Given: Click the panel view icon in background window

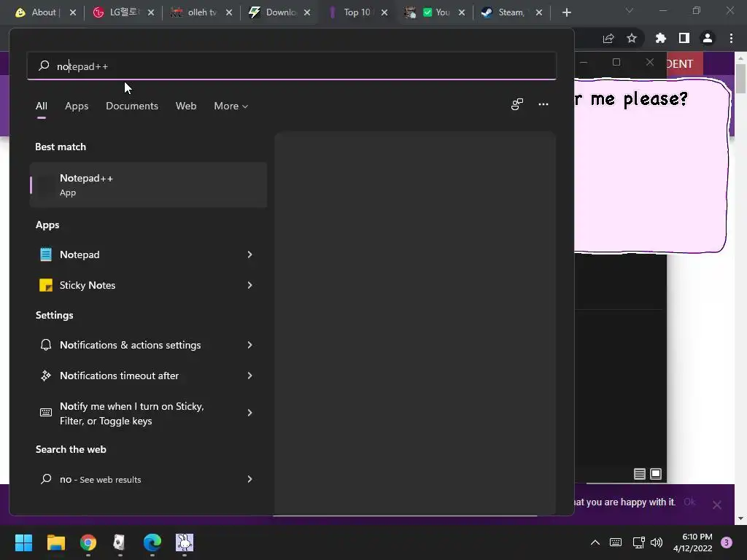Looking at the screenshot, I should pos(656,474).
